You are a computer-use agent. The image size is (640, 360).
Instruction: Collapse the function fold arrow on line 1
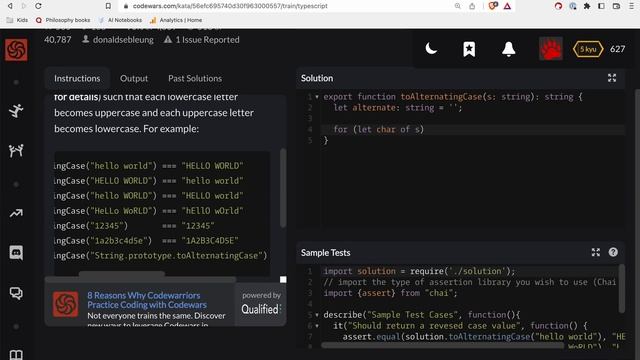tap(317, 97)
